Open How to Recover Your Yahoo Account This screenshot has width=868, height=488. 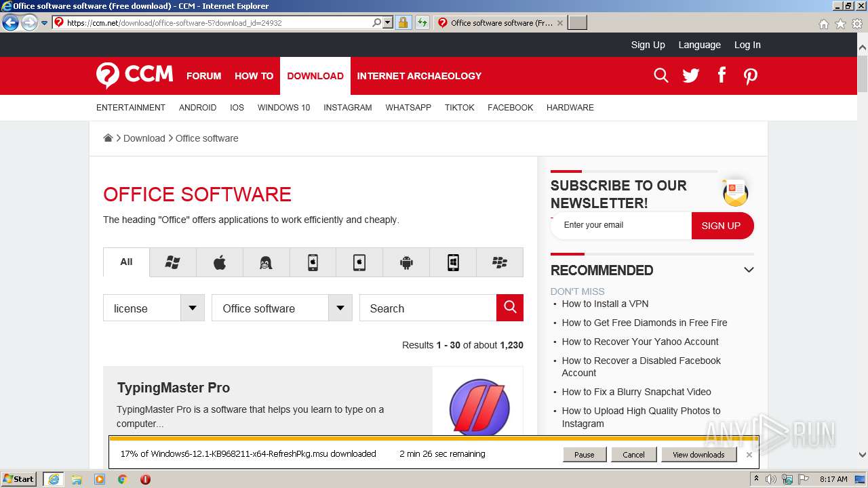point(640,342)
